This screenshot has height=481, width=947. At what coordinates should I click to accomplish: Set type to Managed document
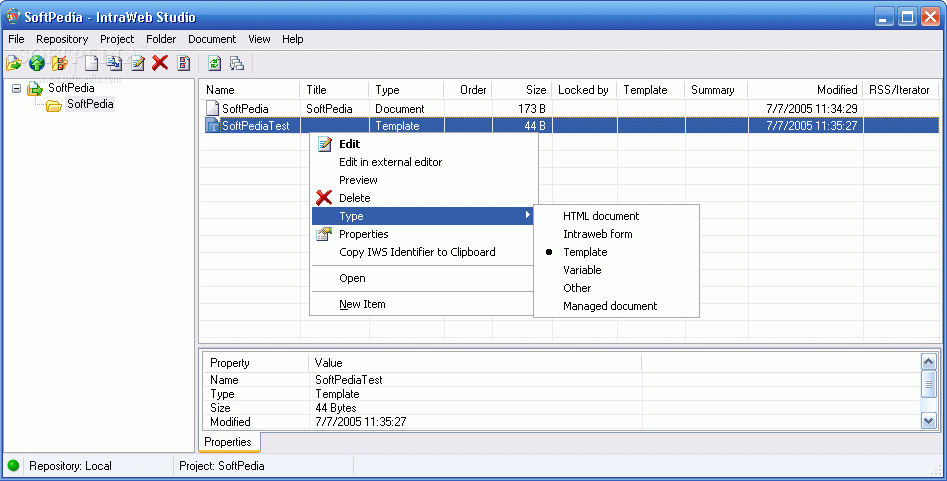tap(610, 306)
